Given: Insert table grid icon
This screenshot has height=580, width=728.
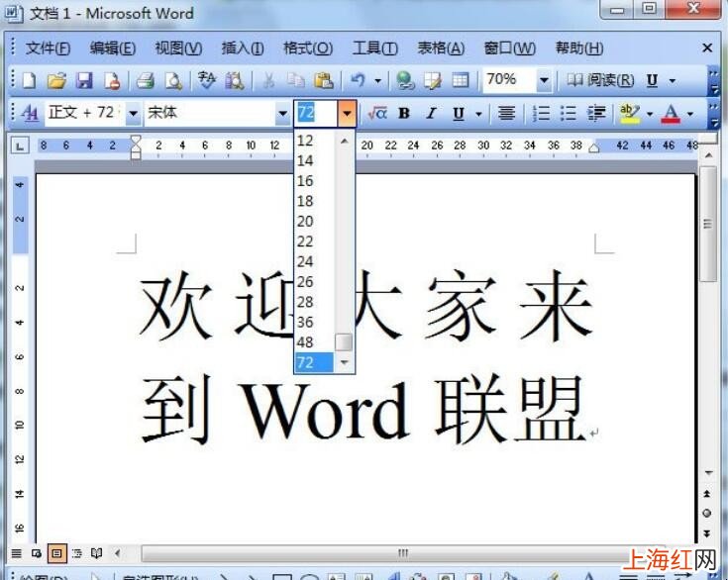Looking at the screenshot, I should 461,81.
